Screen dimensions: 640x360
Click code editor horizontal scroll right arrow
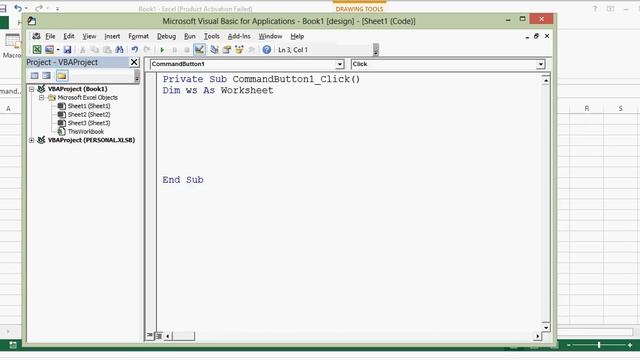pos(537,336)
